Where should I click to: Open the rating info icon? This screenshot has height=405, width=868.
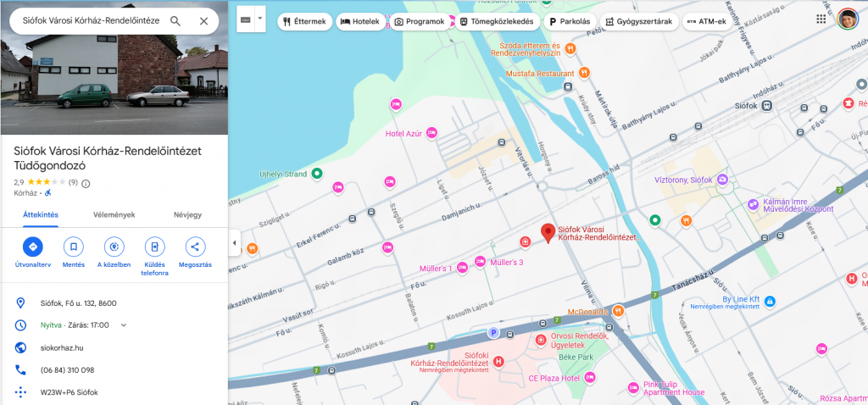coord(86,183)
